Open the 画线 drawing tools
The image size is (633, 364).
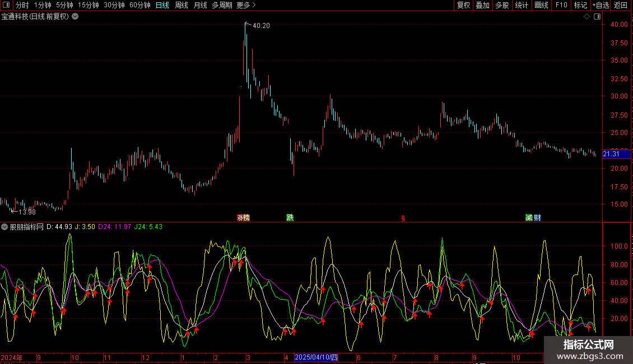click(541, 5)
